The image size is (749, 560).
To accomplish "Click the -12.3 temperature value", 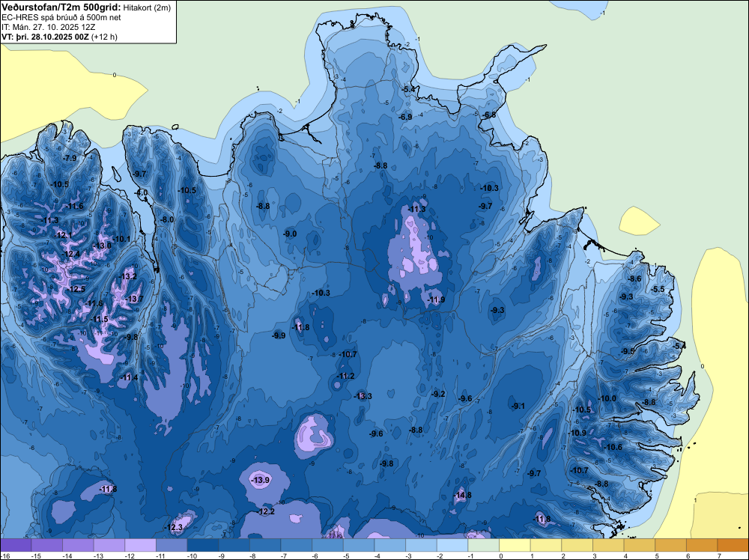I will [x=174, y=528].
